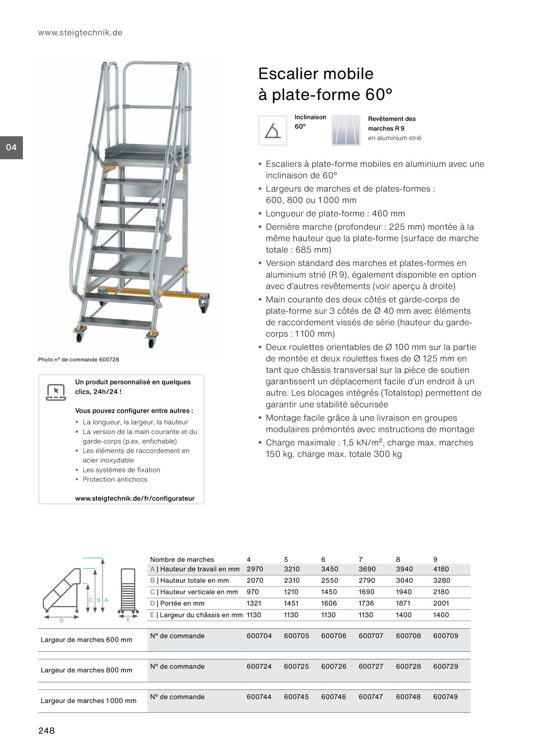Click row label 'E | Largeur du châssis en mm'
This screenshot has height=756, width=534.
tap(196, 615)
